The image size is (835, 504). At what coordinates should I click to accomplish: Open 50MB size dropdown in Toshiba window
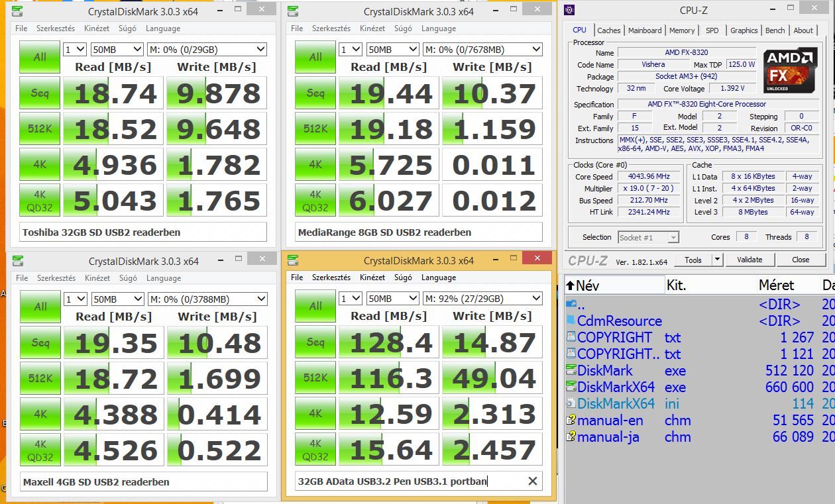[x=117, y=50]
